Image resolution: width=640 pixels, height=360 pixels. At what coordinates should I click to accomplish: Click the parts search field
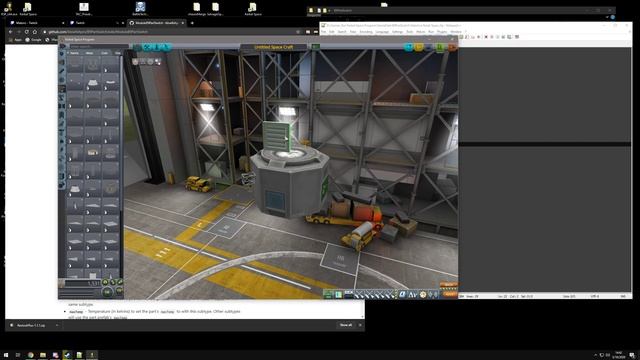point(99,46)
